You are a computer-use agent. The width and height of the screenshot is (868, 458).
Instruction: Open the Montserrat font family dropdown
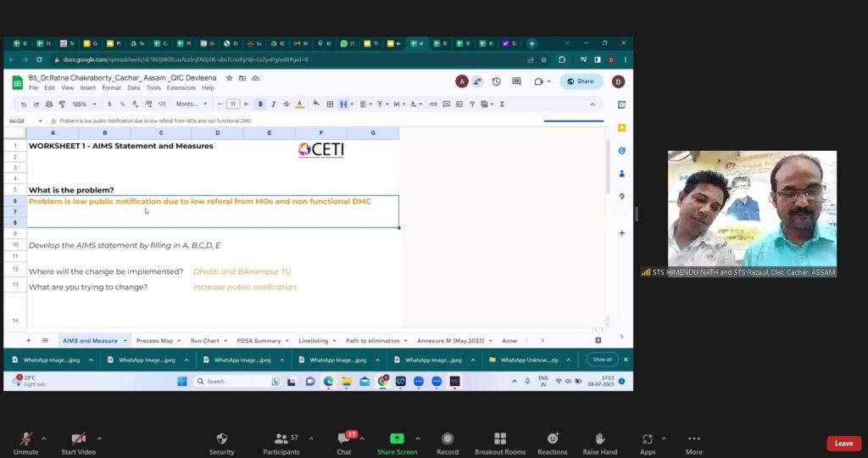pos(192,104)
